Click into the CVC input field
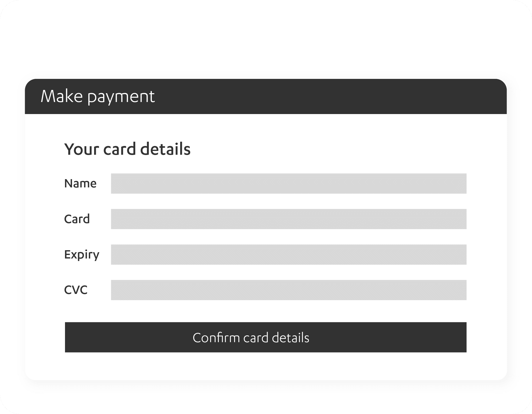 point(289,290)
